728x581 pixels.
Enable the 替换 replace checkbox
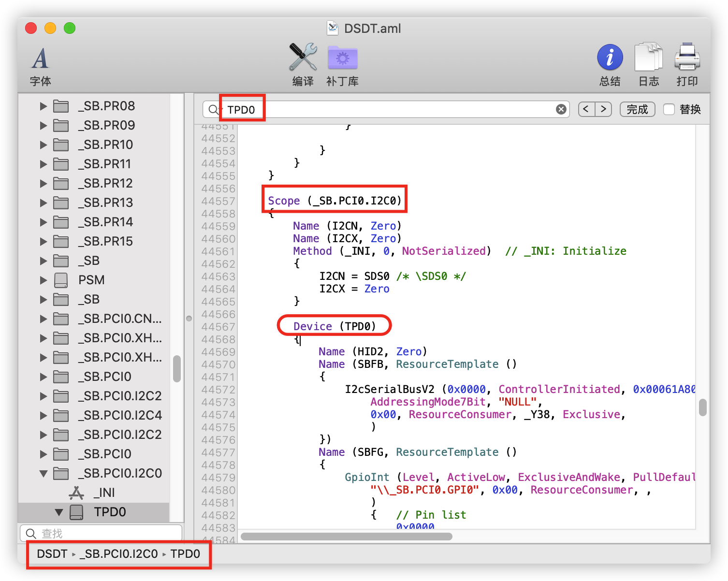click(x=669, y=109)
